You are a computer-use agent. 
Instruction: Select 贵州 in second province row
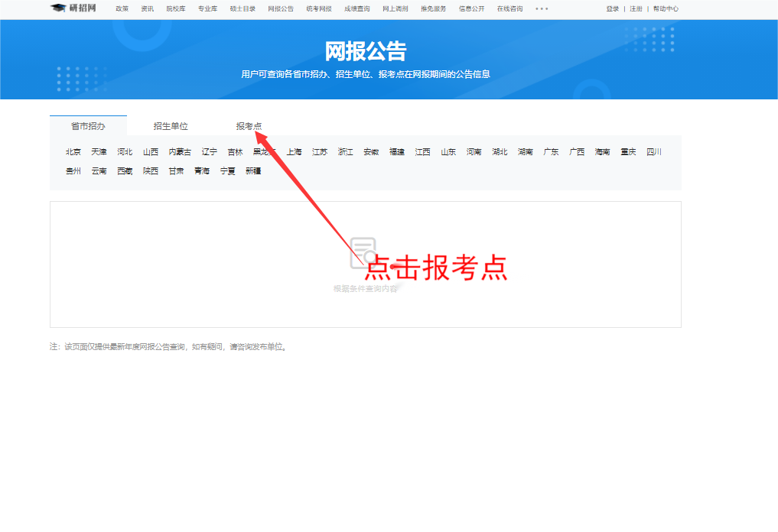click(73, 171)
